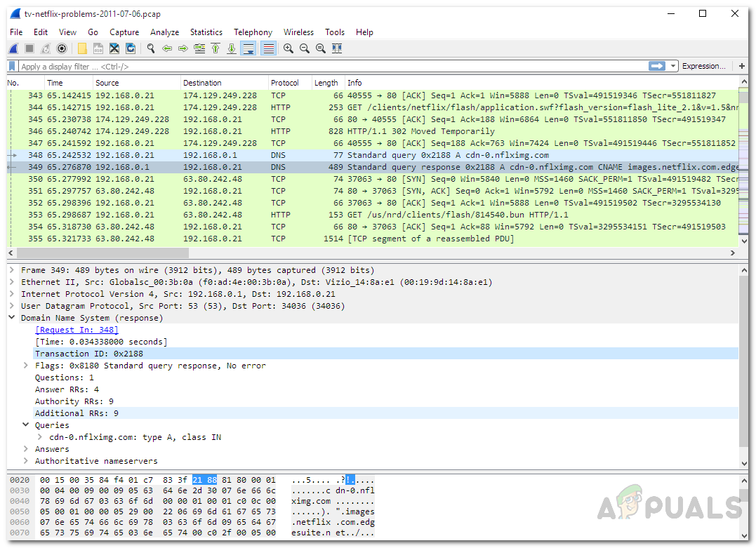Viewport: 756px width, 548px height.
Task: Jump to the first packet
Action: [x=215, y=48]
